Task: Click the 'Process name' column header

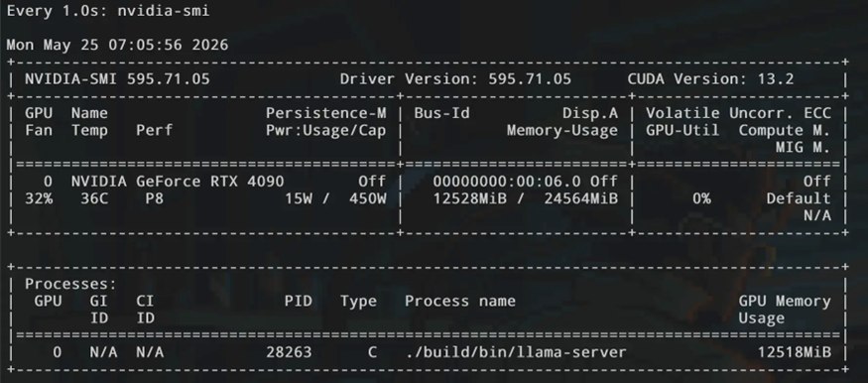Action: point(460,302)
